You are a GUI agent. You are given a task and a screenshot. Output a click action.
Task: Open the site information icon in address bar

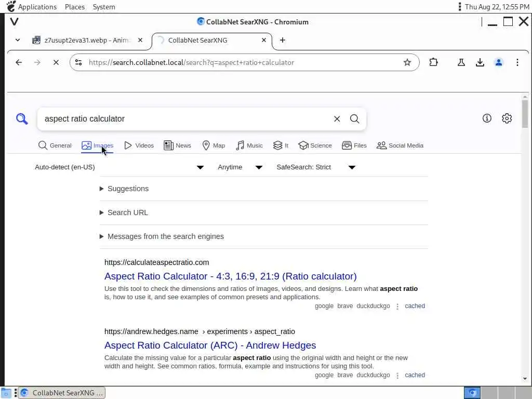(x=78, y=62)
